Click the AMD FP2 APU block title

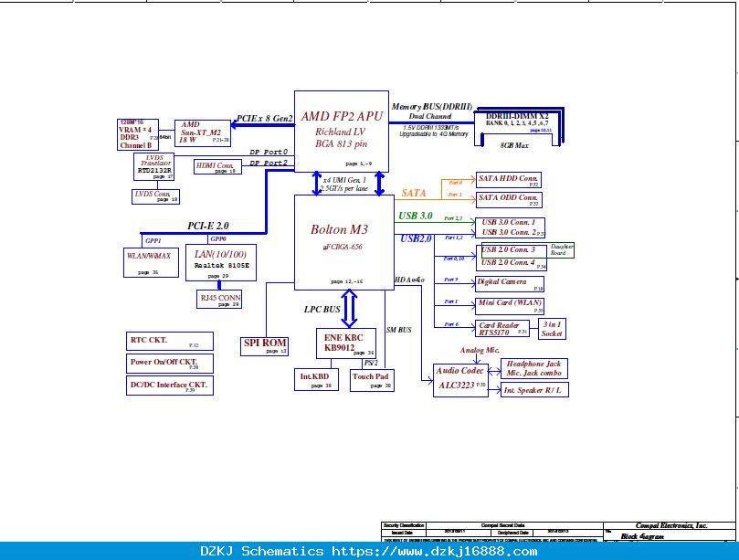342,116
